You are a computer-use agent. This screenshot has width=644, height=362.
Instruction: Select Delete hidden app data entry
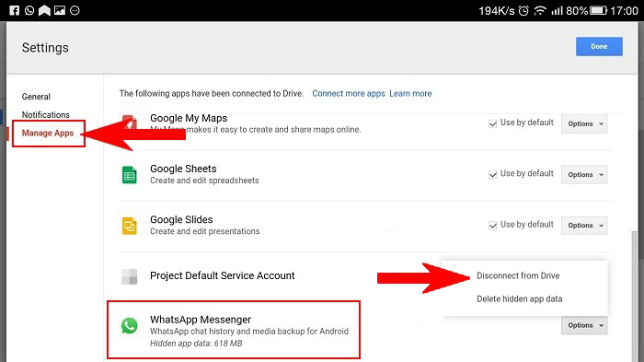[519, 299]
